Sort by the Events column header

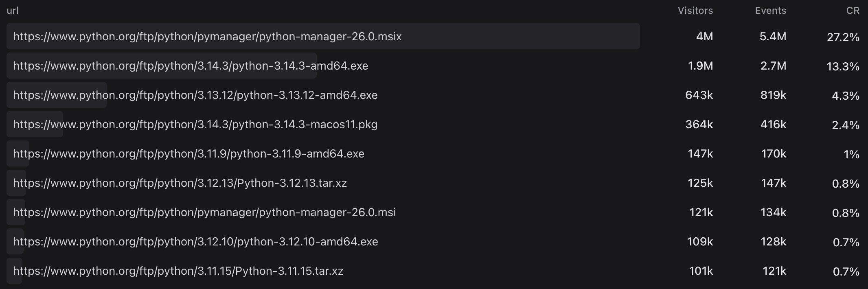770,11
